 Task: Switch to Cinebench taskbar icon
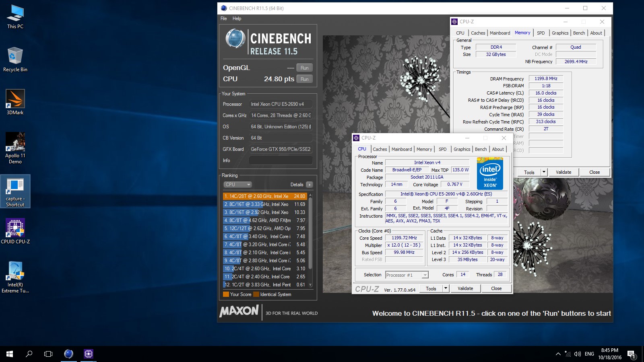pos(69,354)
